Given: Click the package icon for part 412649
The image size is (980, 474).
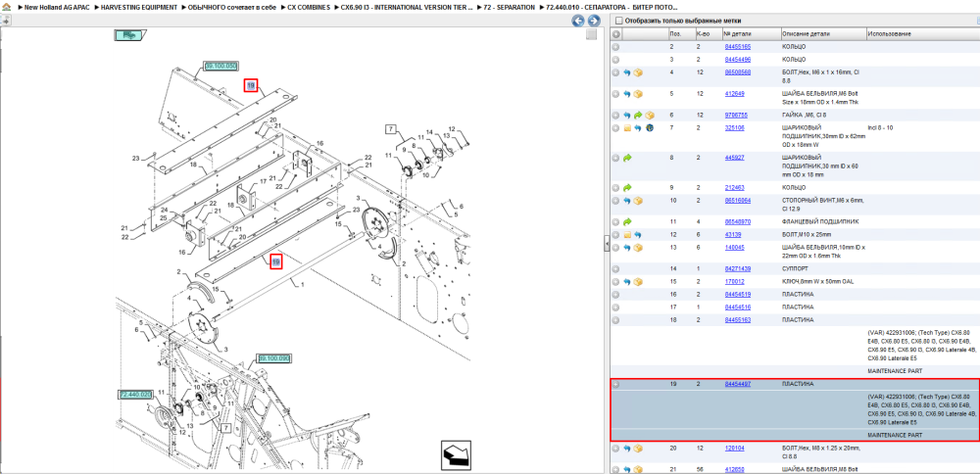Looking at the screenshot, I should pos(638,94).
